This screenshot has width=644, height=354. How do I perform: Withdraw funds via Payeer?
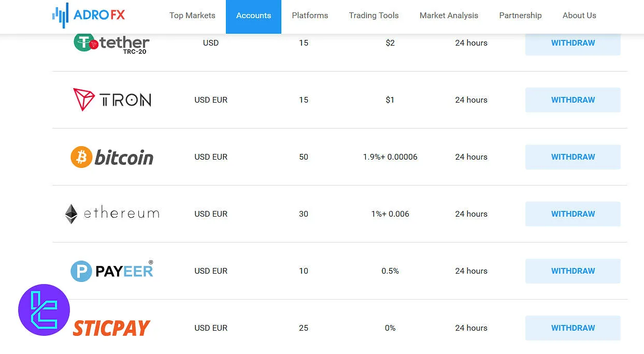click(x=573, y=271)
